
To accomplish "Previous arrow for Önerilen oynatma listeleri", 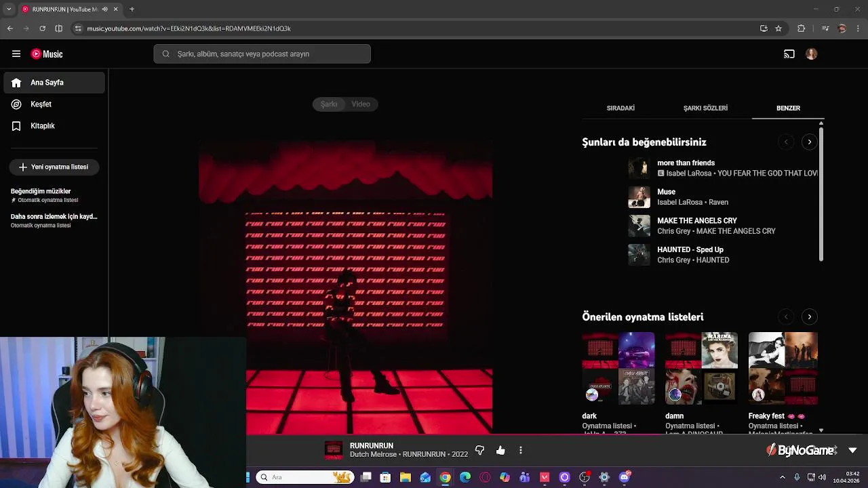I will (x=786, y=317).
